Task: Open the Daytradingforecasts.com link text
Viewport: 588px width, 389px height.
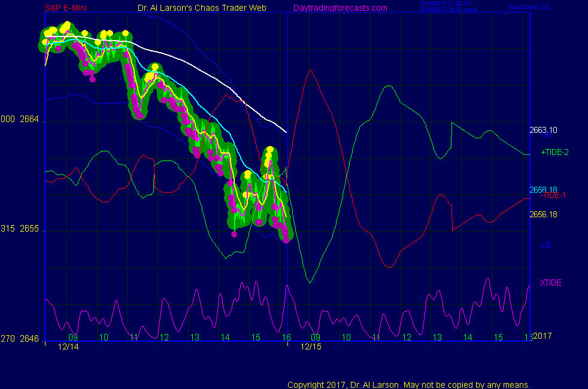Action: [340, 8]
